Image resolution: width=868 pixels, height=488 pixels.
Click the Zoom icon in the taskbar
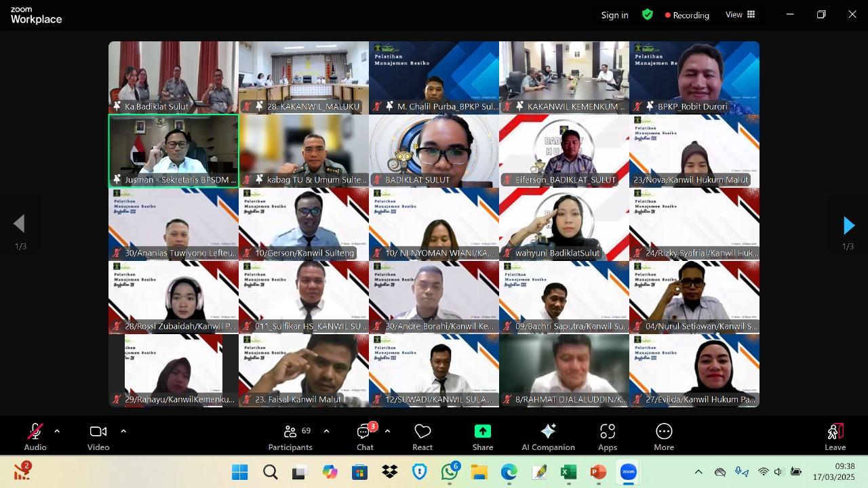629,472
